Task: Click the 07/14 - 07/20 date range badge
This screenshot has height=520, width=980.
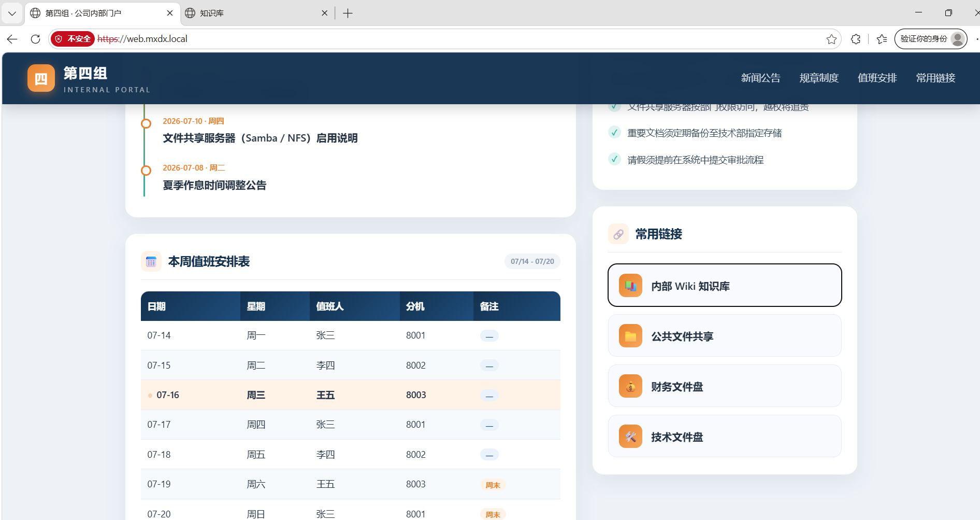Action: (x=532, y=261)
